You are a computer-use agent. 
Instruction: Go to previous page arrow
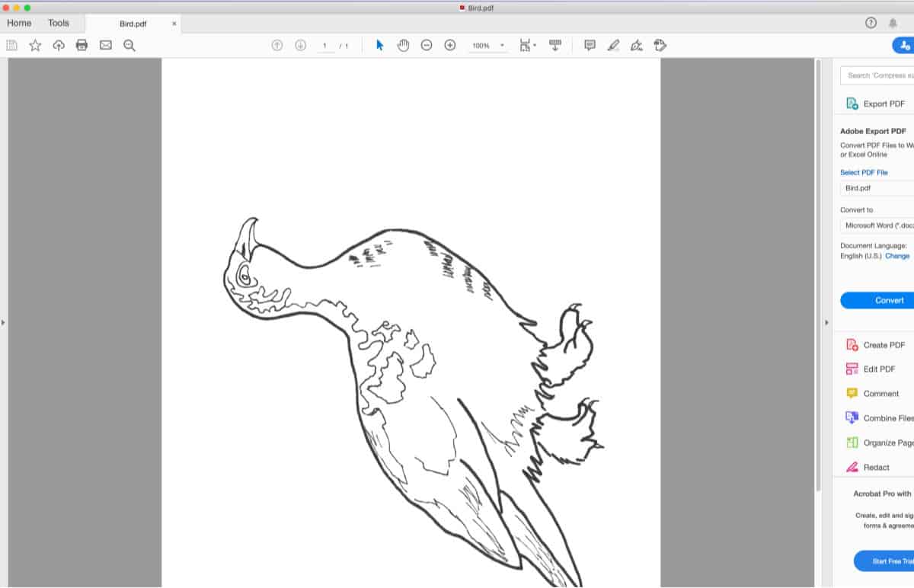277,46
